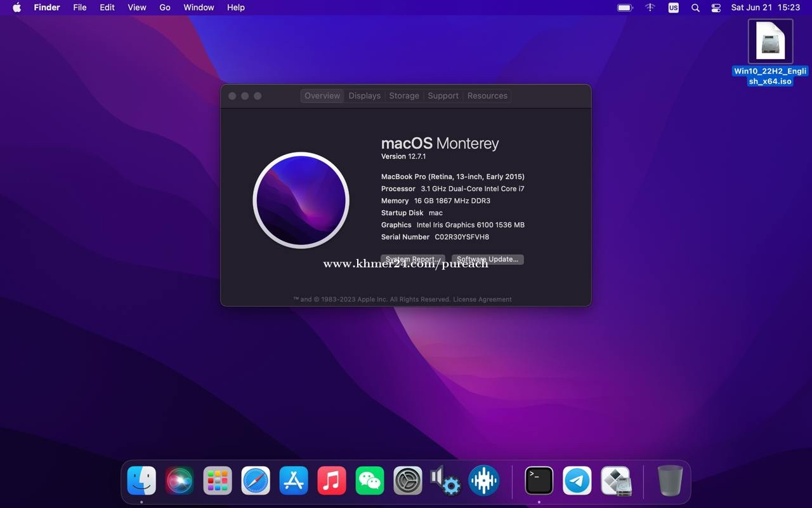Click the Startup Disk value mac
This screenshot has width=812, height=508.
tap(436, 213)
